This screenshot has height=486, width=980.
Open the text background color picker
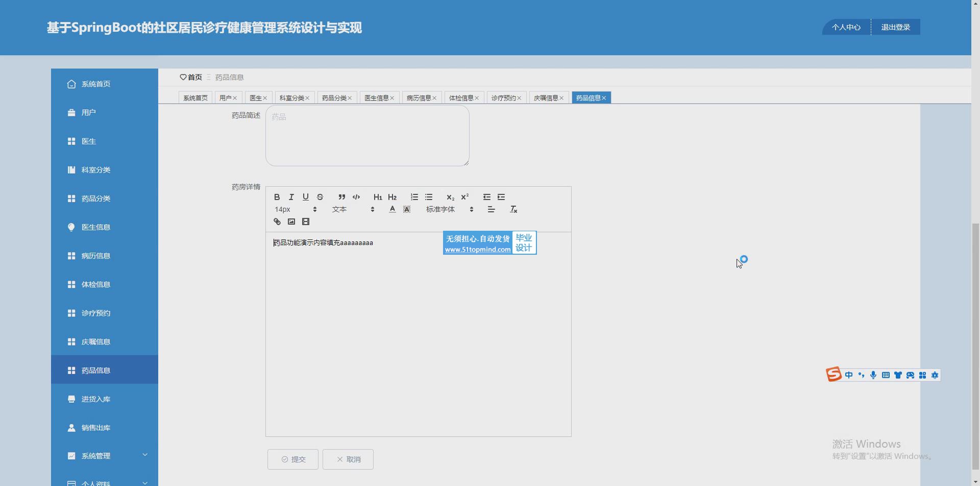click(407, 209)
